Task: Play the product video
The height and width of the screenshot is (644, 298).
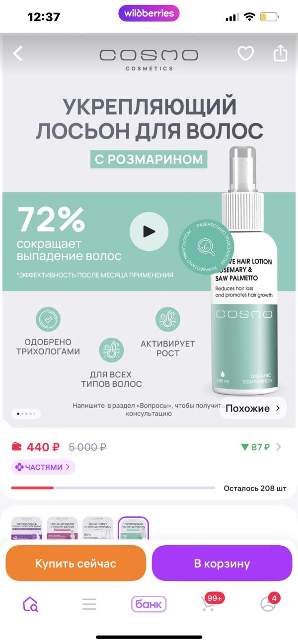Action: tap(149, 231)
